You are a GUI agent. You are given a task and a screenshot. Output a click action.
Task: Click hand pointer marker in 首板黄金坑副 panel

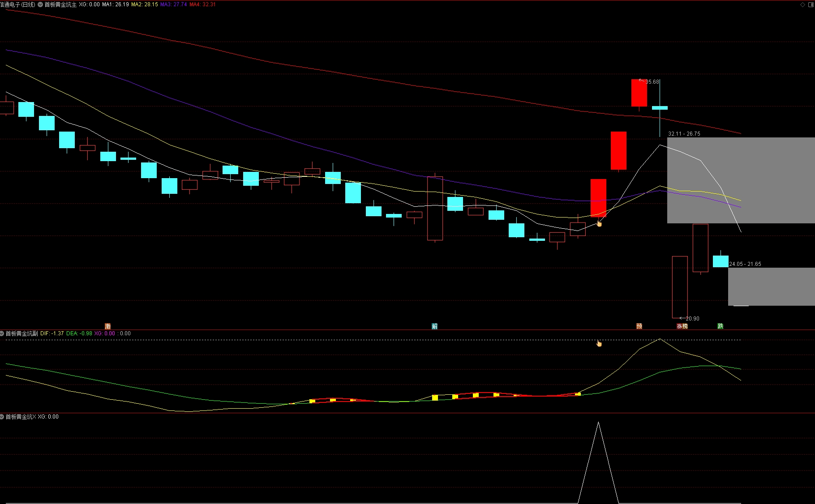[599, 343]
